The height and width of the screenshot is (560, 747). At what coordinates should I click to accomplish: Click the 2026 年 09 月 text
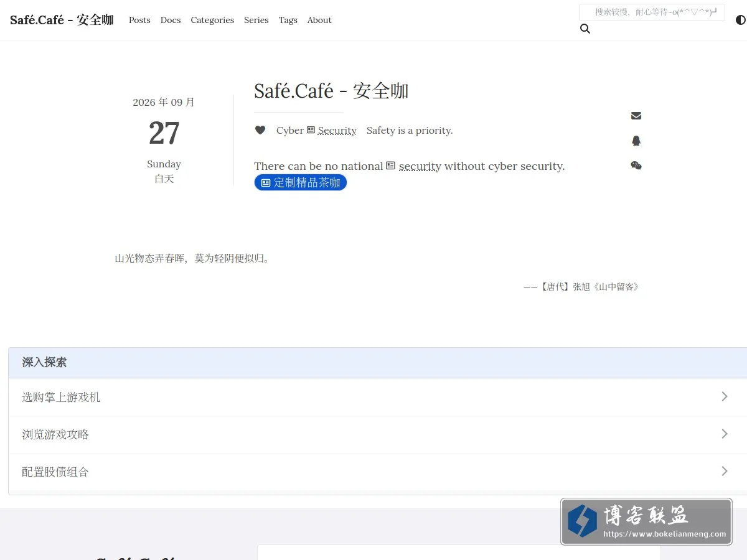(164, 102)
